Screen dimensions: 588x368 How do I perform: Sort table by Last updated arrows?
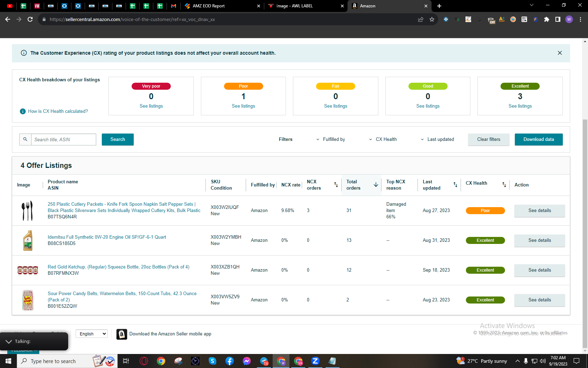pyautogui.click(x=455, y=184)
